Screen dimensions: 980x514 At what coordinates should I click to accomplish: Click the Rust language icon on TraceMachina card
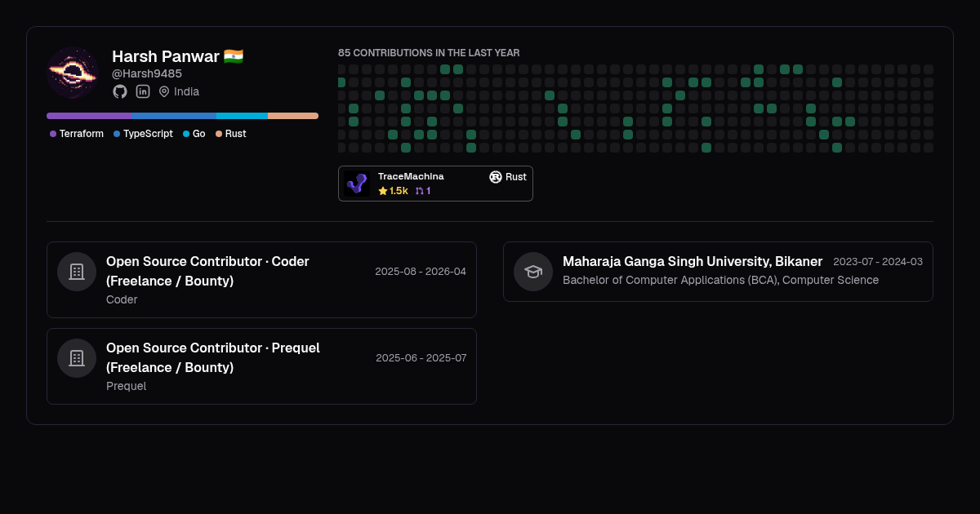pos(495,177)
